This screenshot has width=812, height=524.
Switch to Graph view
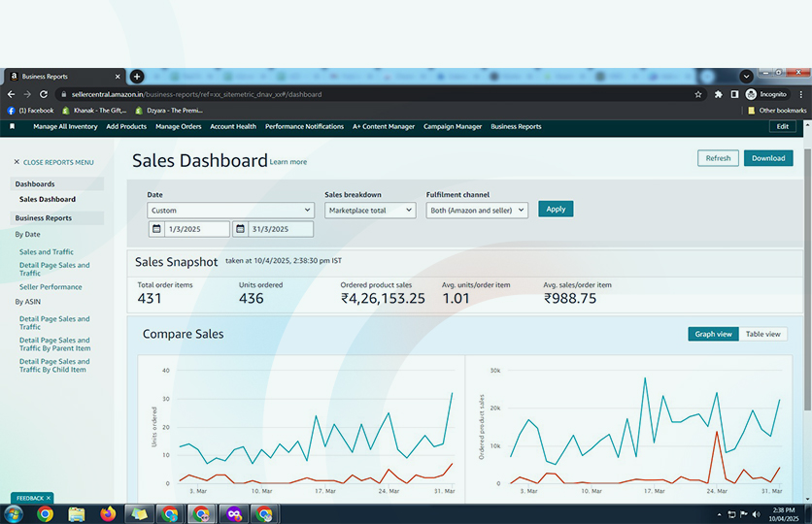point(713,334)
